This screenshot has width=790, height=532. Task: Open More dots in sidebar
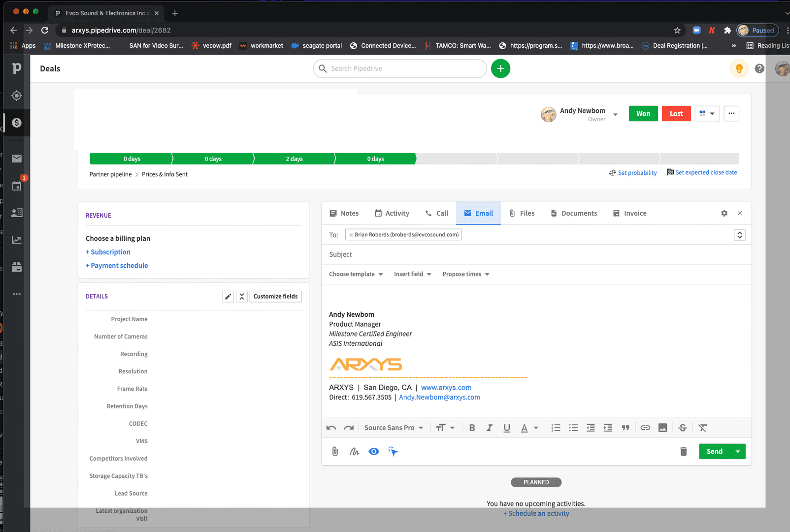point(17,294)
